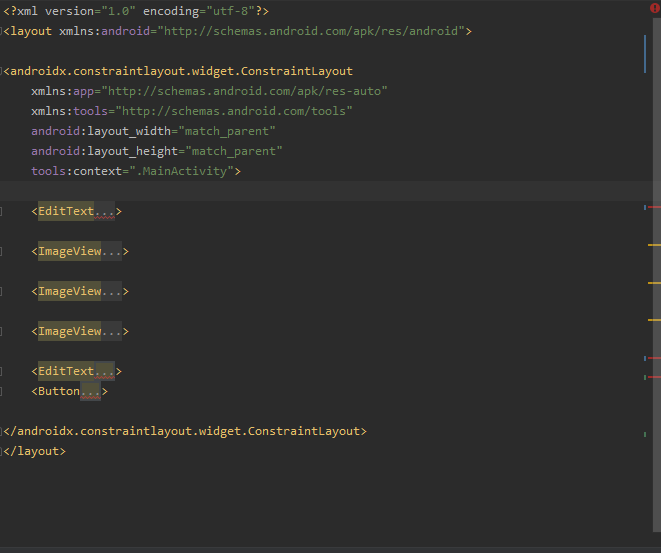This screenshot has height=553, width=661.
Task: Click the third ImageView tag name
Action: pos(70,331)
